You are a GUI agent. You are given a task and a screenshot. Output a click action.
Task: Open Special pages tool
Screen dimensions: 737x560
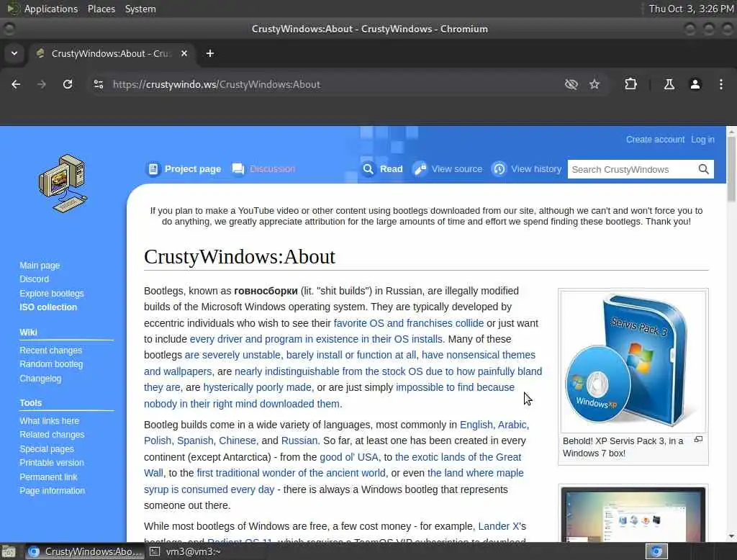coord(47,449)
